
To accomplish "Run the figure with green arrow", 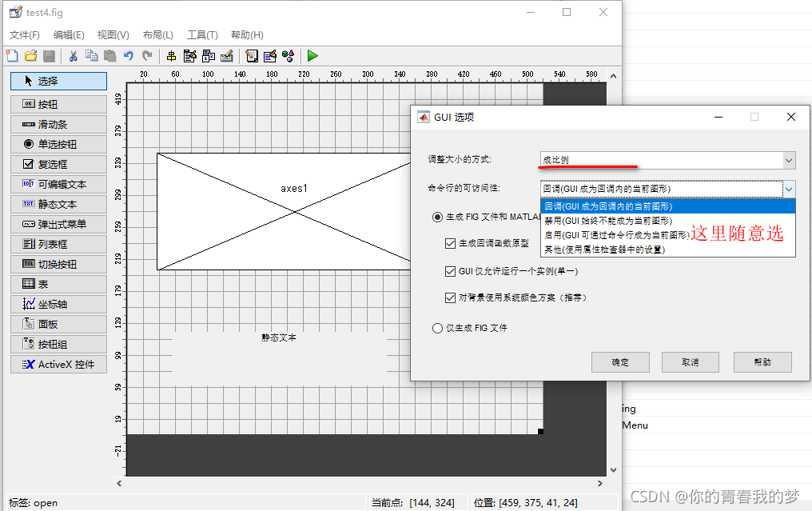I will coord(312,56).
